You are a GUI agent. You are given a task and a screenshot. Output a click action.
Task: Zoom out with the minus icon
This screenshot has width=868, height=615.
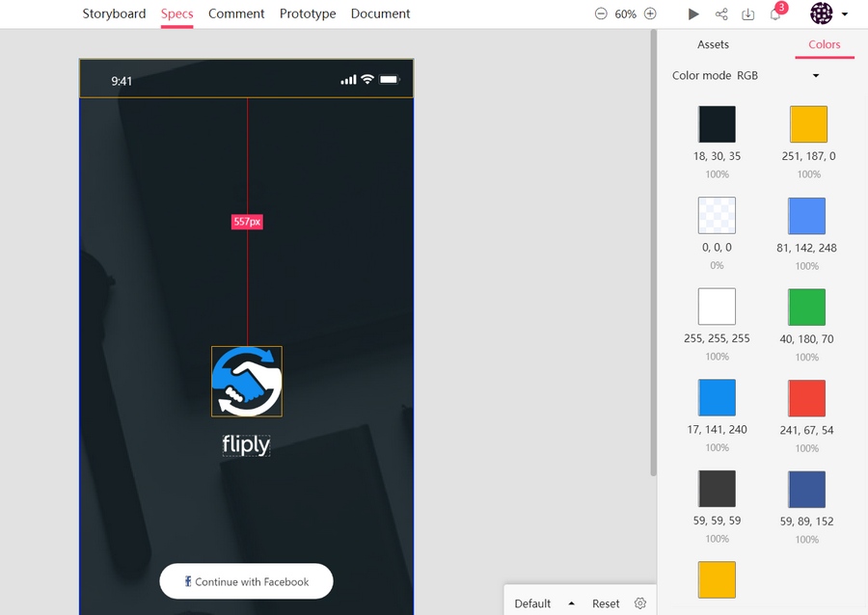pyautogui.click(x=601, y=13)
